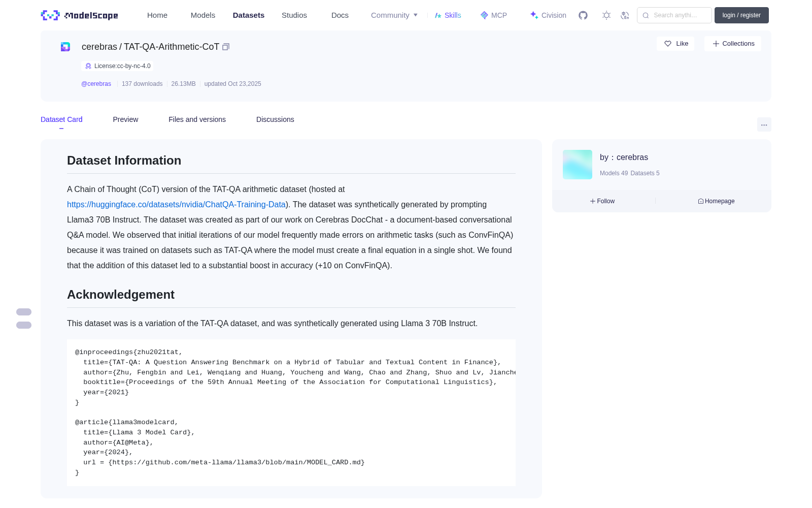Click the dataset avatar icon beside cerebras
812x508 pixels.
65,47
